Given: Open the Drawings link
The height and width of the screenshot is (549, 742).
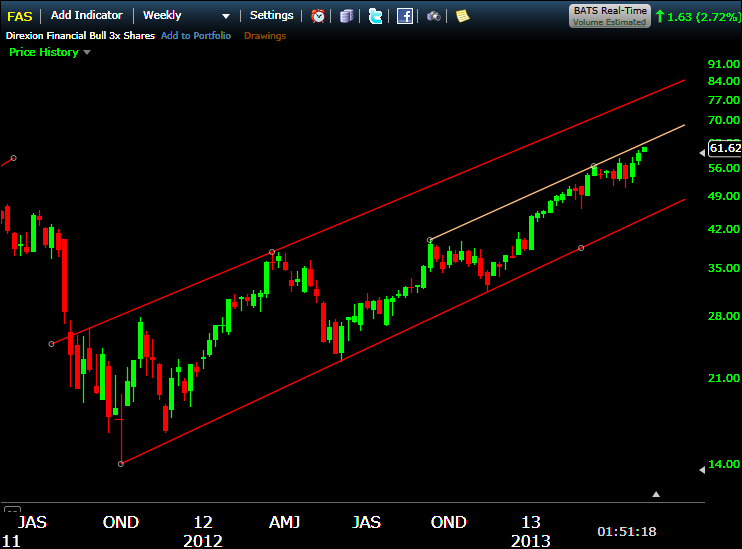Looking at the screenshot, I should (265, 35).
